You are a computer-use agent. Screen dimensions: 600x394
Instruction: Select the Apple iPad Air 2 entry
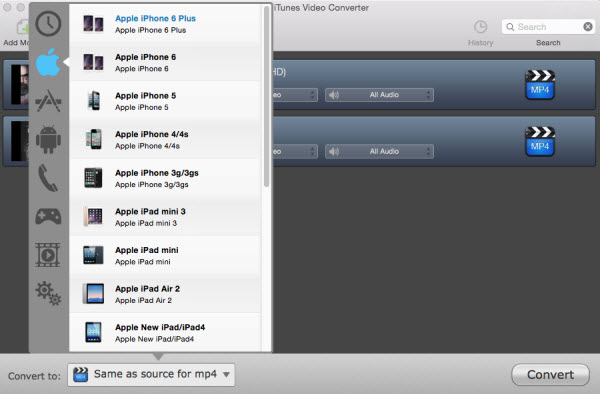(165, 294)
